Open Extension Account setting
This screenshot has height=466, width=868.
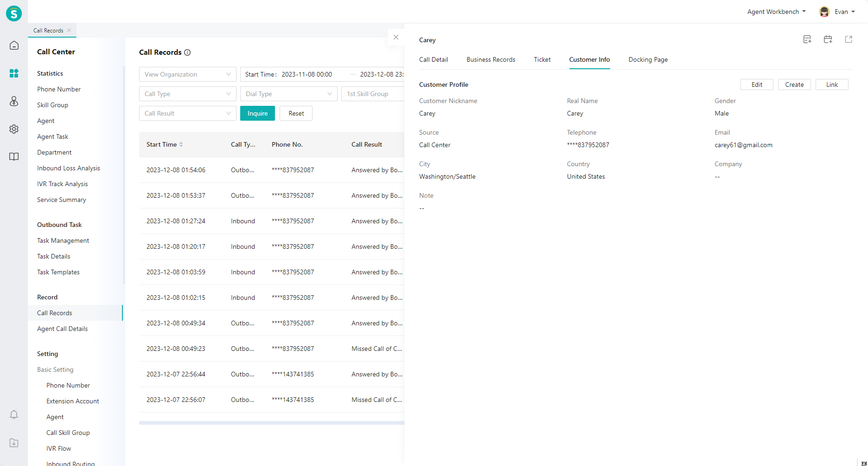pos(73,401)
